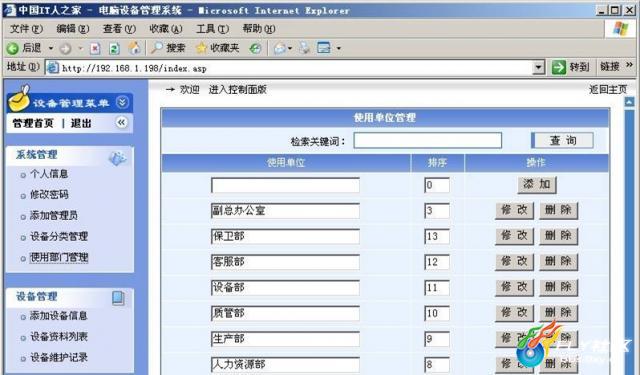Screen dimensions: 640x375
Task: Open the 查看(V) menu
Action: coord(119,29)
